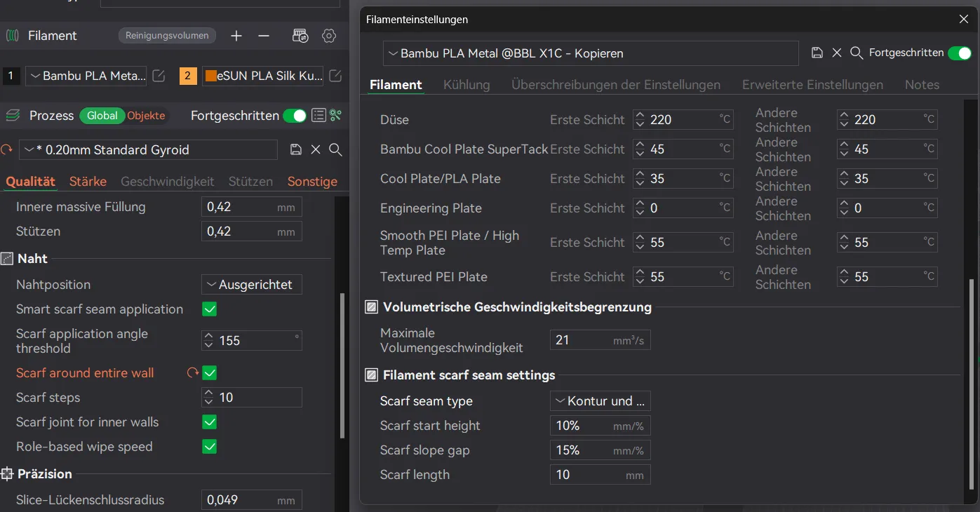The width and height of the screenshot is (980, 512).
Task: Adjust Scarf application angle threshold stepper
Action: (x=208, y=341)
